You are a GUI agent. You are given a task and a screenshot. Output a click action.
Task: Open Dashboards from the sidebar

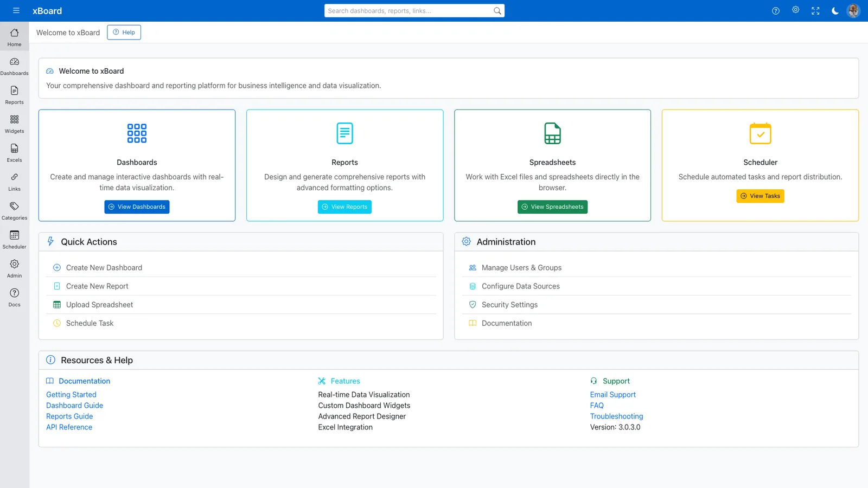[x=15, y=66]
